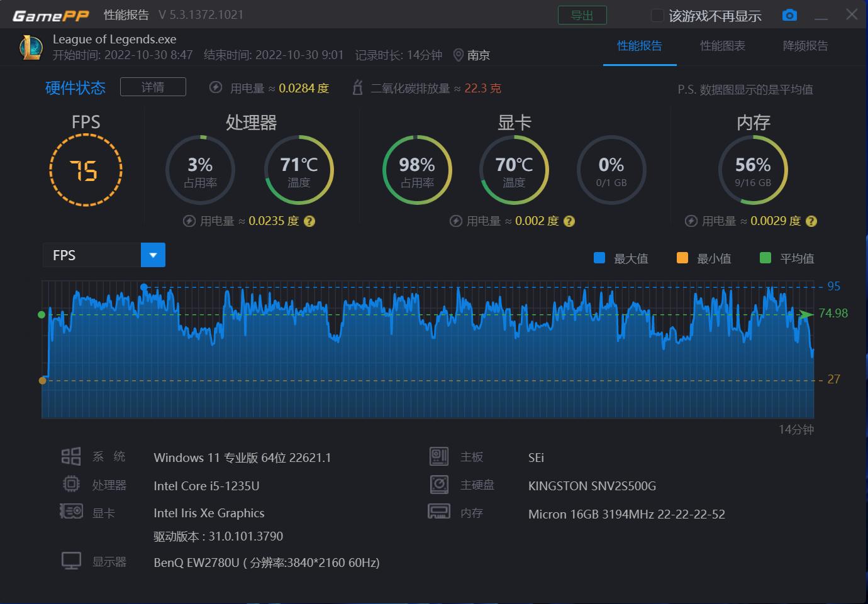Switch to the 性能图表 tab
The image size is (868, 604).
(x=722, y=46)
